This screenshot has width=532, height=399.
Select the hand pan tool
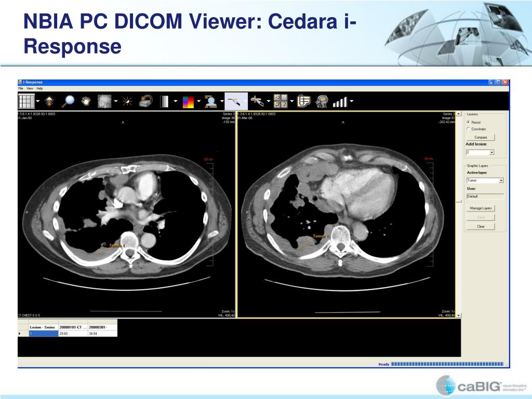[86, 101]
